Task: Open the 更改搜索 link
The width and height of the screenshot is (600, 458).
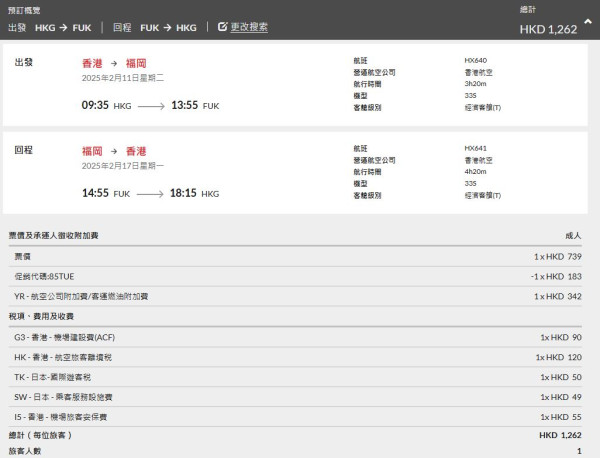Action: tap(248, 27)
